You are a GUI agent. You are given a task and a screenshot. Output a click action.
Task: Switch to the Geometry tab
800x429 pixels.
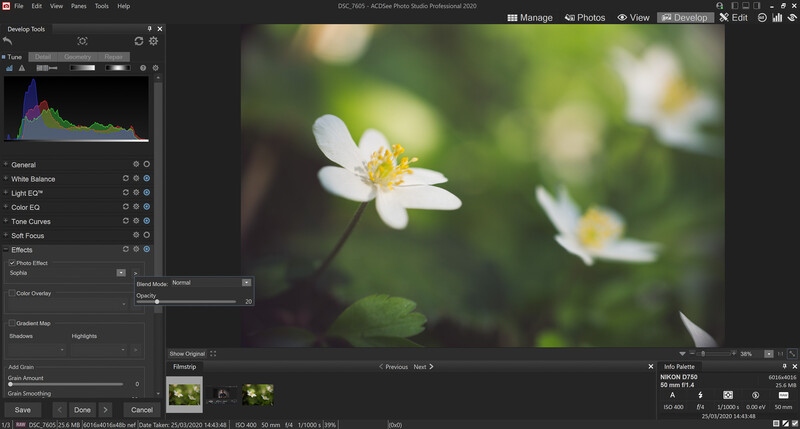tap(78, 57)
